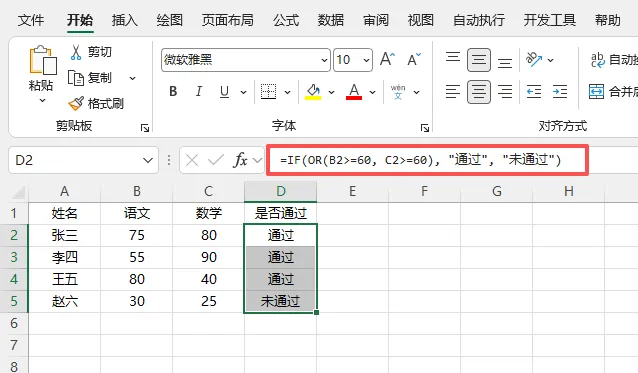Align text to top of cell

(453, 57)
